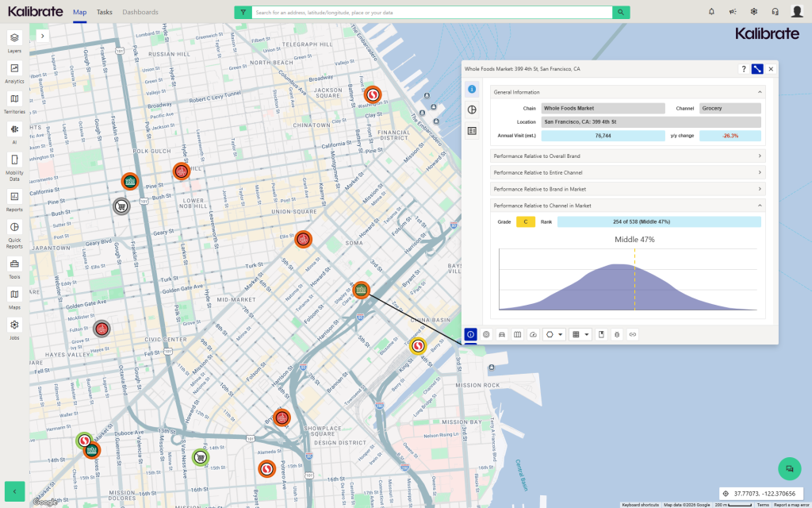812x508 pixels.
Task: Toggle the green filter button beside search
Action: 243,12
